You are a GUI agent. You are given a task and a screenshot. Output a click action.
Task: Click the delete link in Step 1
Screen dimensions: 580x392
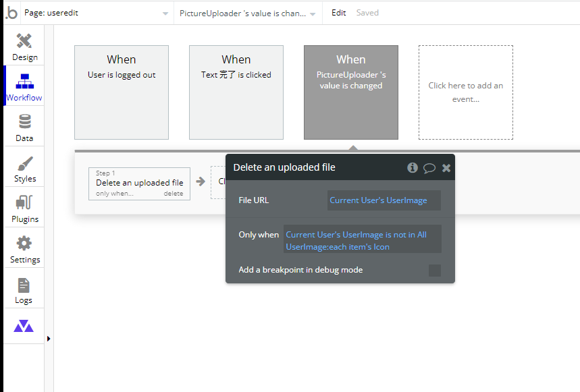click(174, 194)
